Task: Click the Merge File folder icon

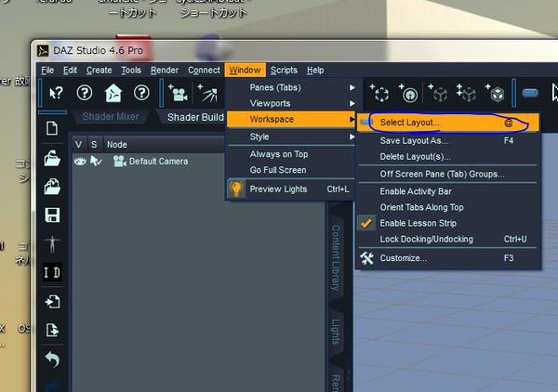Action: click(52, 187)
